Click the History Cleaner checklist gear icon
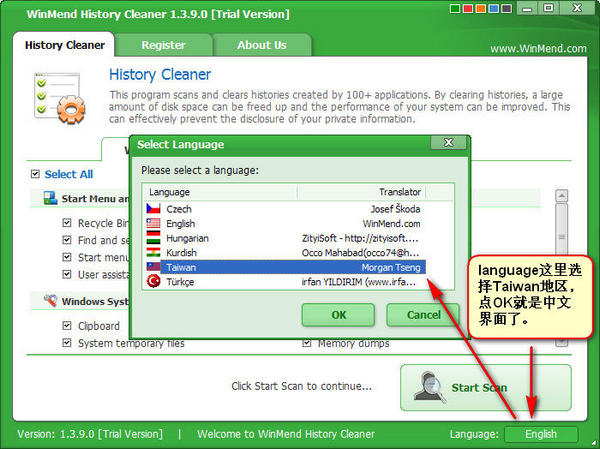 [x=59, y=98]
